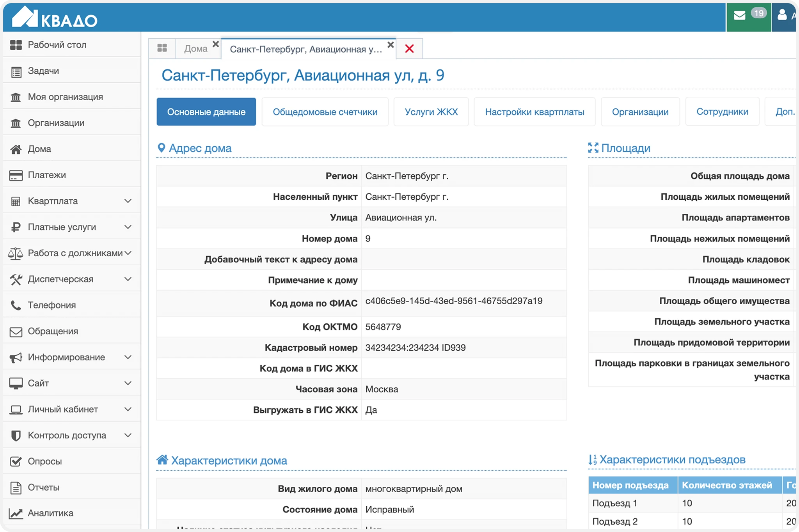Screen dimensions: 799x532
Task: Close the Дома tab
Action: coord(215,44)
